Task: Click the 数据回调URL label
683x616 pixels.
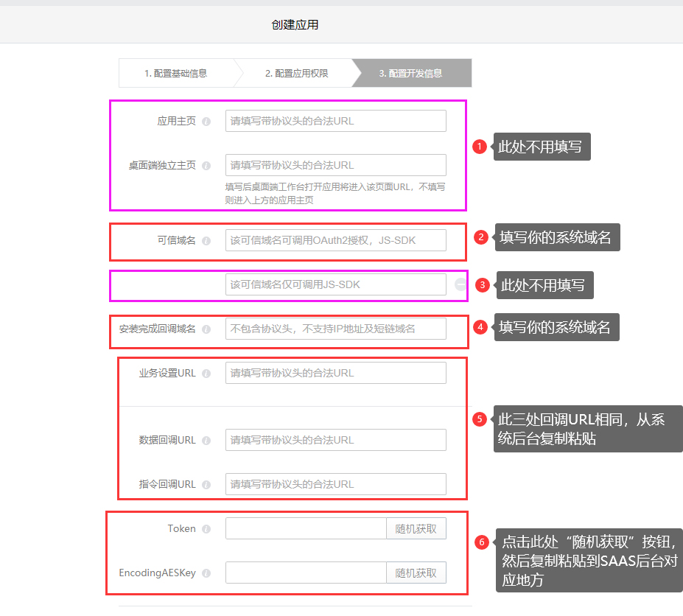Action: (167, 440)
